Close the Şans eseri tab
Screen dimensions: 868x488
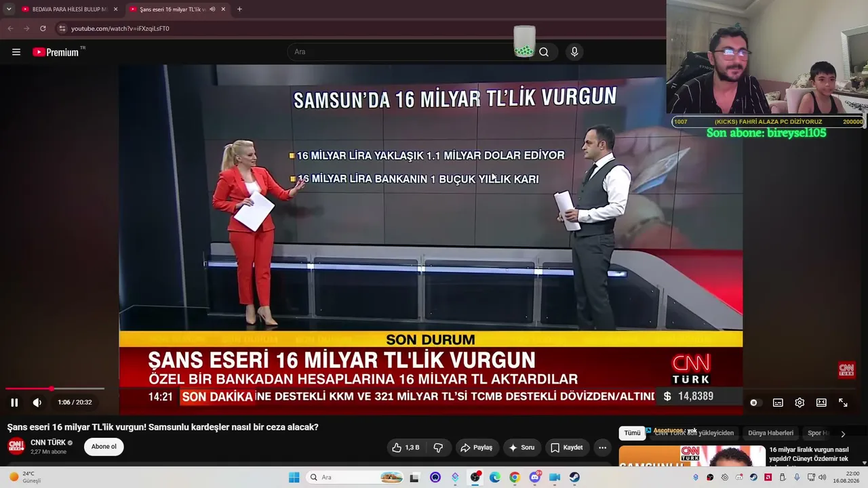click(x=223, y=9)
